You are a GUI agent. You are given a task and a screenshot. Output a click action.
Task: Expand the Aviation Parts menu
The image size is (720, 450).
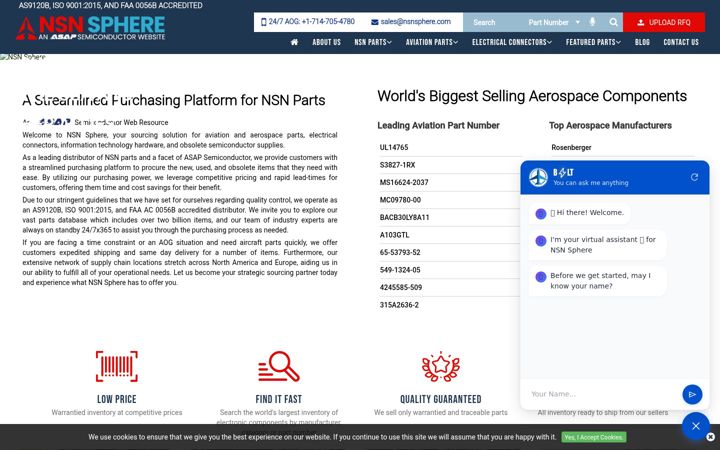point(432,42)
